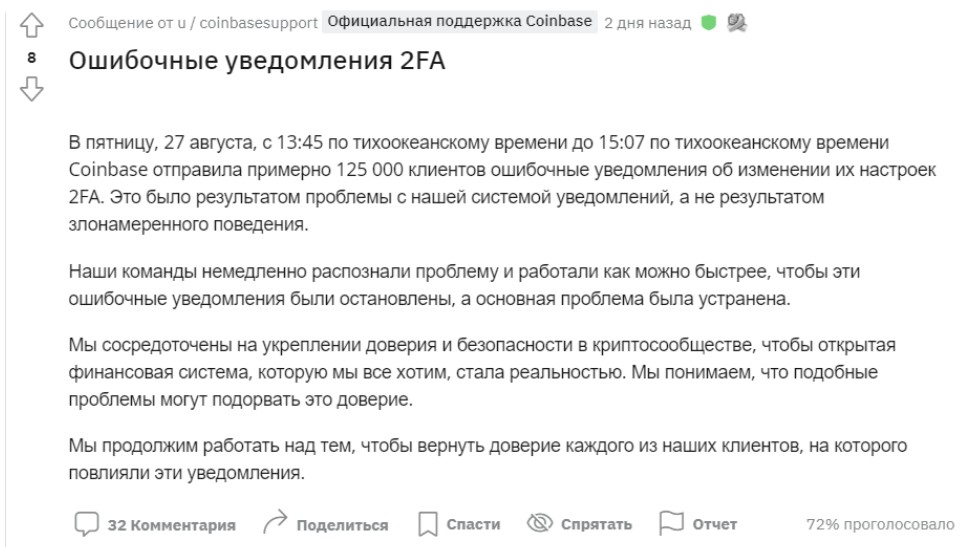The image size is (976, 547).
Task: Click the curved share arrow icon
Action: [x=275, y=524]
